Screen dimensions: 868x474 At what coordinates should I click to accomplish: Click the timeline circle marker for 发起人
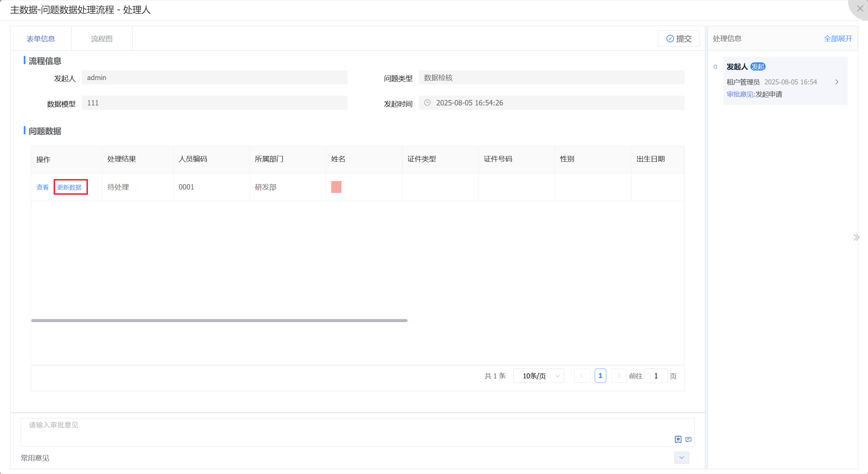coord(715,67)
